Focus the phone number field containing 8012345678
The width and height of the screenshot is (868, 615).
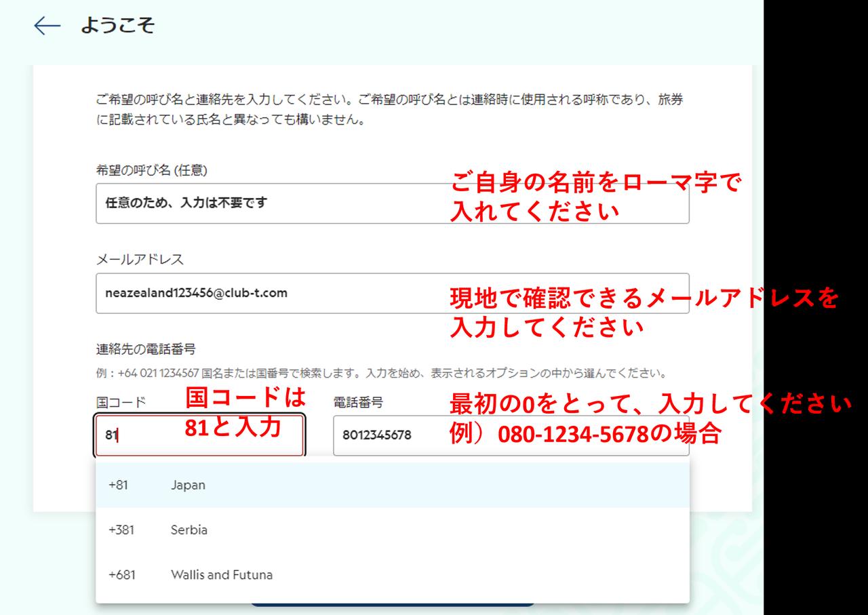click(511, 435)
